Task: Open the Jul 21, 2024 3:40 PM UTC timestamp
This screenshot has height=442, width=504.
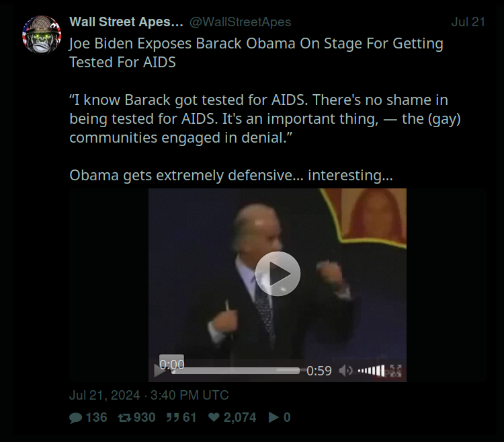Action: click(x=149, y=395)
